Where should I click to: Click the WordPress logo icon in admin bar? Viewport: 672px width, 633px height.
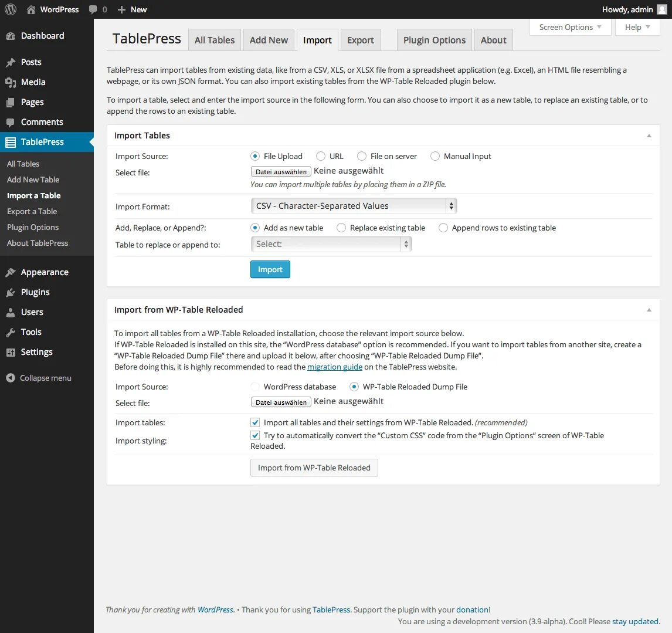click(11, 9)
